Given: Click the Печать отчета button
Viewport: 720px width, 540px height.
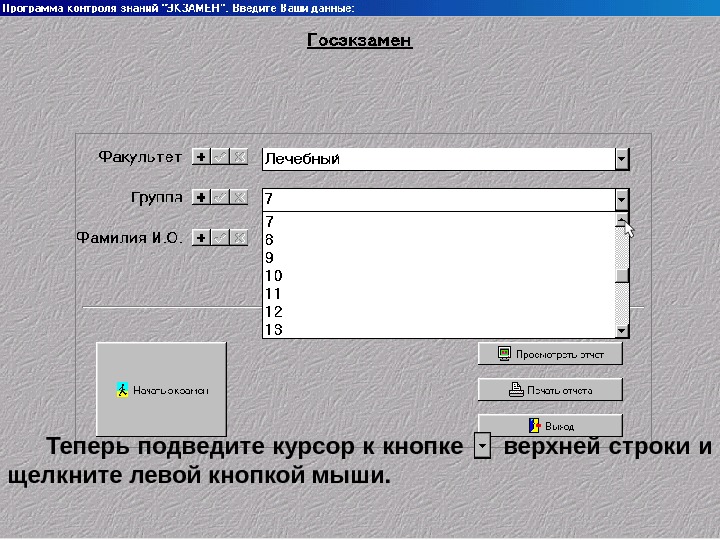Looking at the screenshot, I should [x=550, y=390].
